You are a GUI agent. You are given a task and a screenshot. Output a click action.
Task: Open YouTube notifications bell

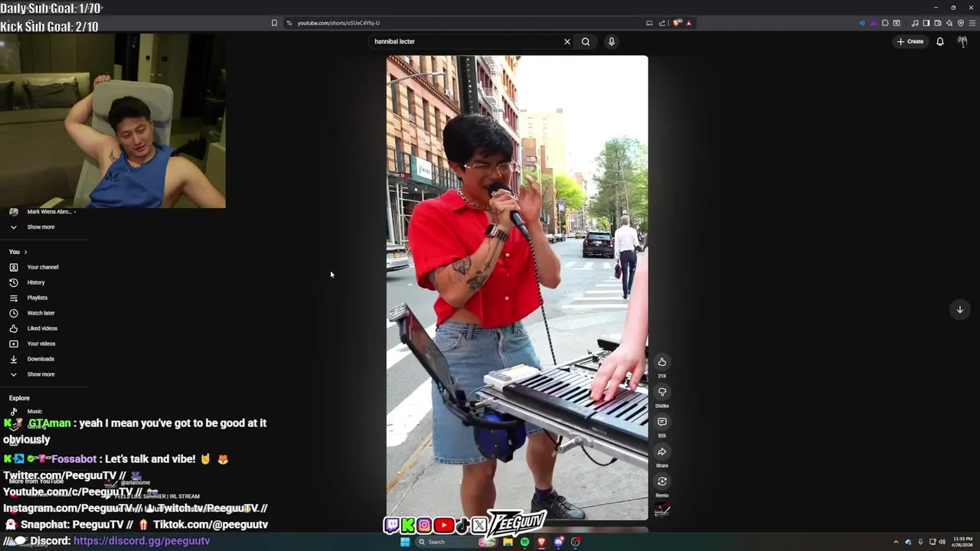tap(940, 41)
